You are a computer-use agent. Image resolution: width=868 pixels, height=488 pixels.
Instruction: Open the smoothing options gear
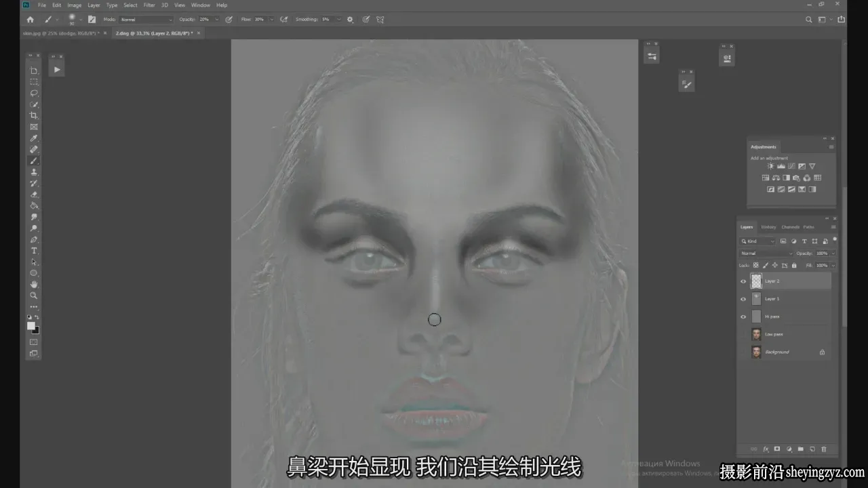point(350,20)
